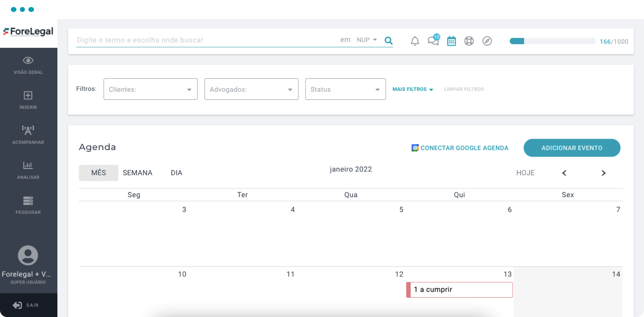Click the Google Calendar icon
The image size is (644, 317).
(415, 148)
